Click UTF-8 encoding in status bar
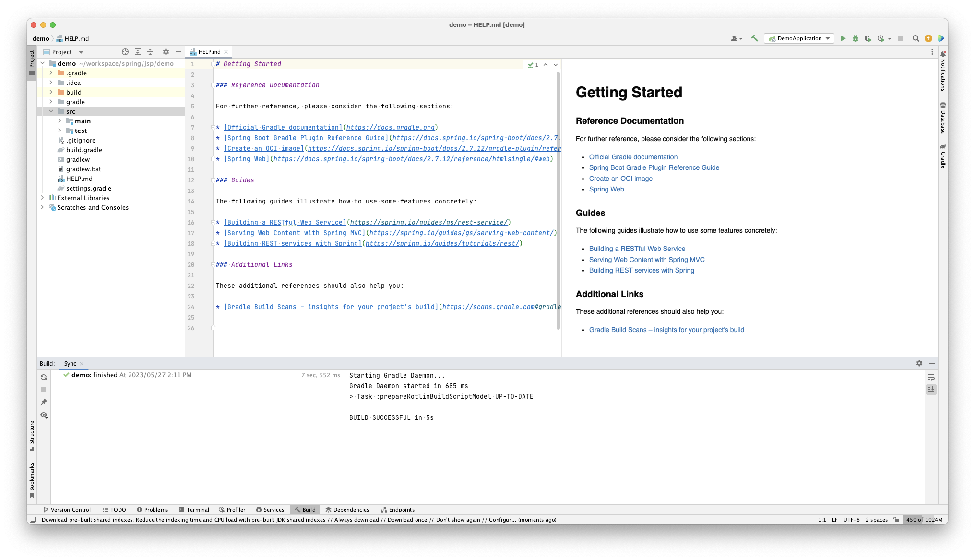 (x=851, y=520)
